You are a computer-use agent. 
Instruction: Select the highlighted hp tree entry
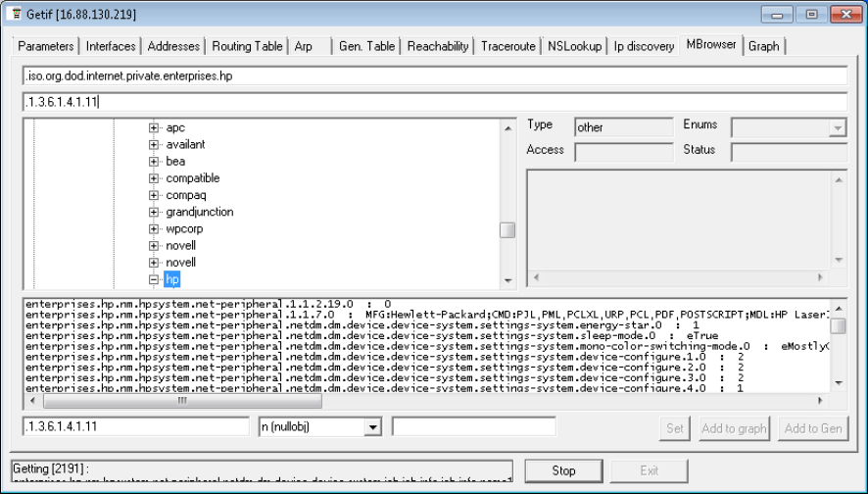point(172,279)
